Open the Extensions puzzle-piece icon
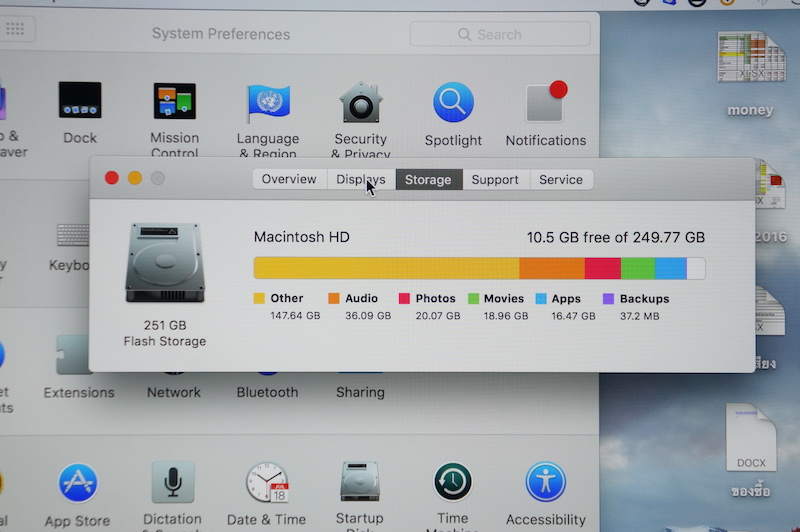Viewport: 800px width, 532px height. tap(73, 356)
